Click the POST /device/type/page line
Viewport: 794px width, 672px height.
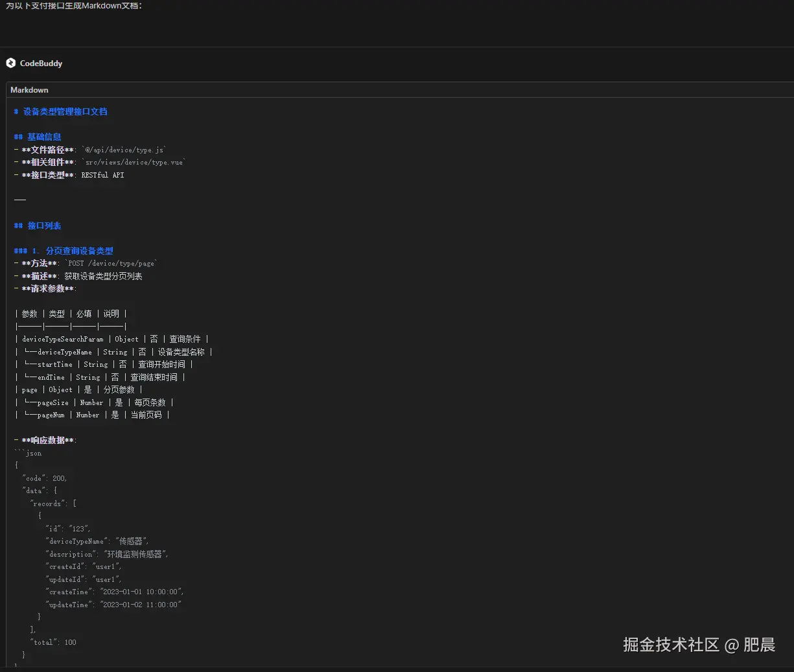pyautogui.click(x=86, y=263)
